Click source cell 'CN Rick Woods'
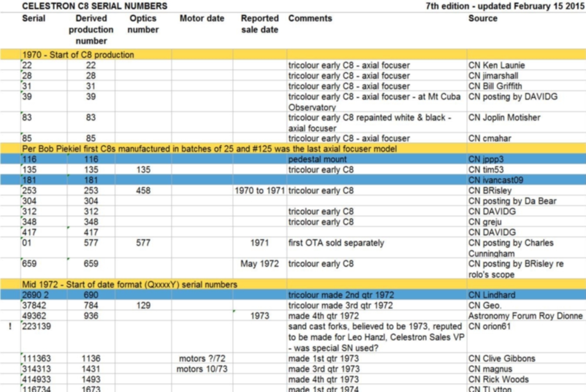 point(499,379)
